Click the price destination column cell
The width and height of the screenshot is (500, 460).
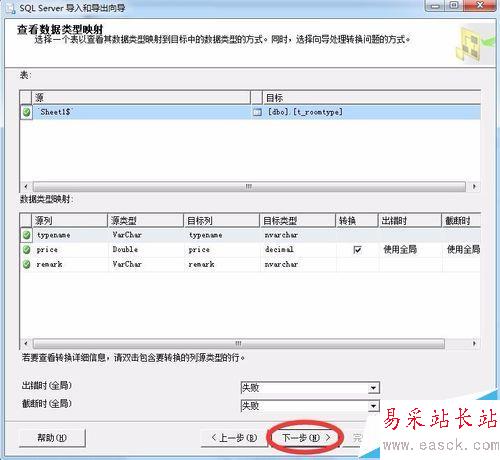[x=222, y=250]
